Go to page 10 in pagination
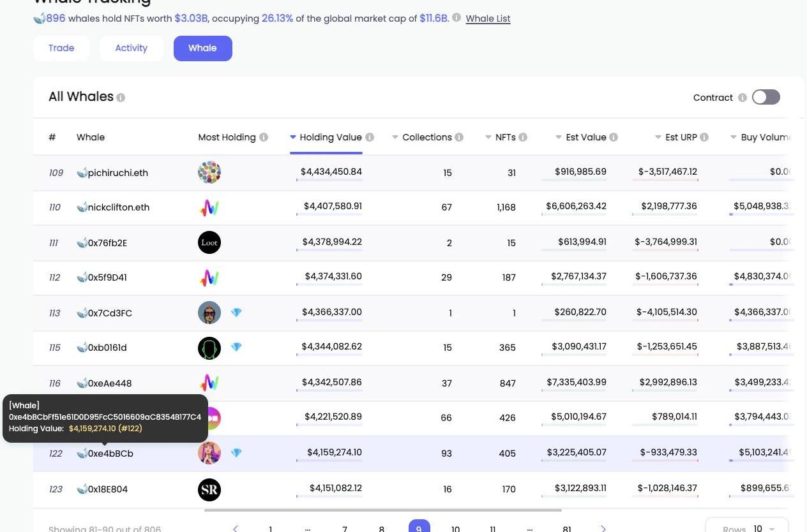Image resolution: width=807 pixels, height=532 pixels. 455,528
